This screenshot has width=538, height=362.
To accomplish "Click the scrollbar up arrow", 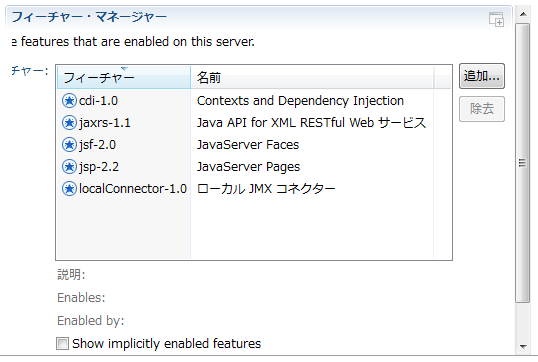I will click(523, 14).
